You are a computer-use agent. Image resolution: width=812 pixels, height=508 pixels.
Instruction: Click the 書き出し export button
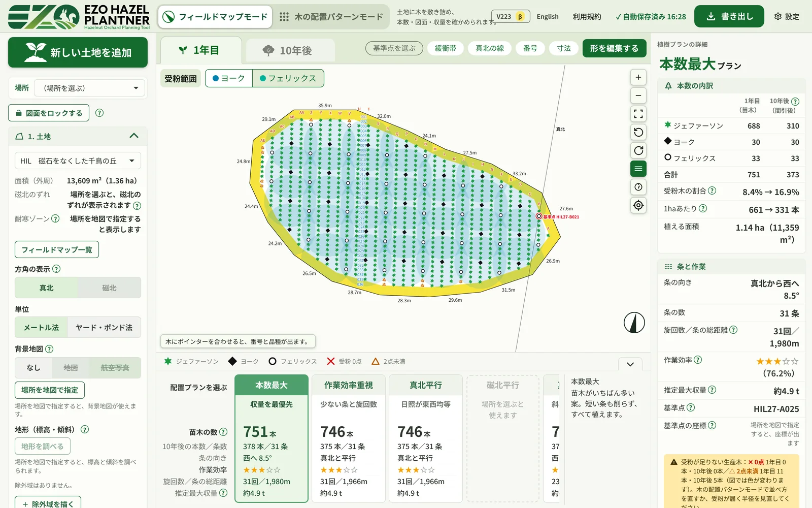729,16
